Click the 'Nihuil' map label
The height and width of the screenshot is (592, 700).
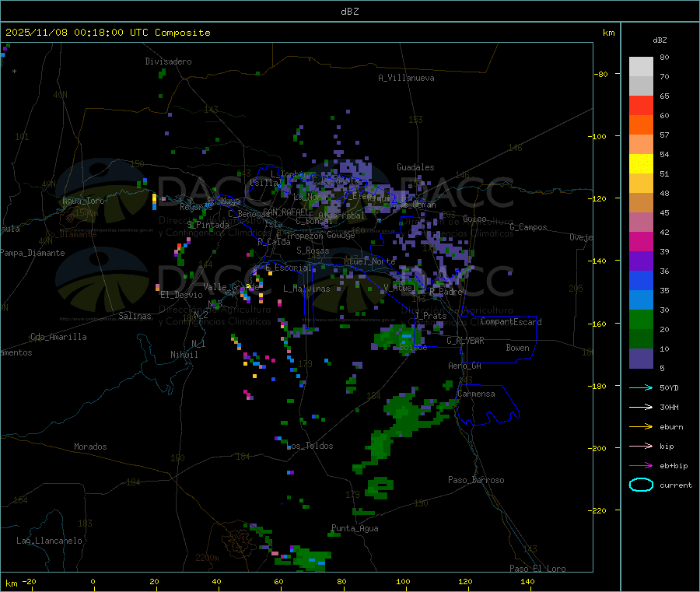[184, 355]
